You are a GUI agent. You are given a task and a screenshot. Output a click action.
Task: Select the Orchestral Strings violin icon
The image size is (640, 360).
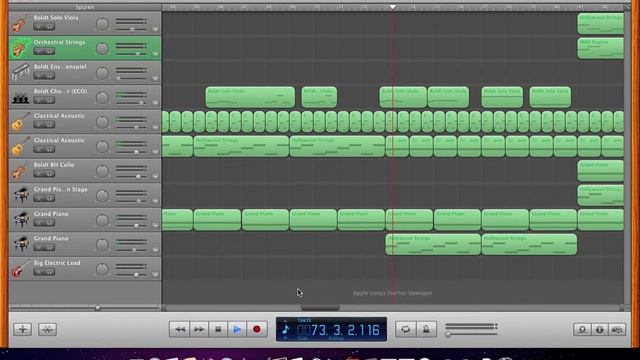click(20, 48)
